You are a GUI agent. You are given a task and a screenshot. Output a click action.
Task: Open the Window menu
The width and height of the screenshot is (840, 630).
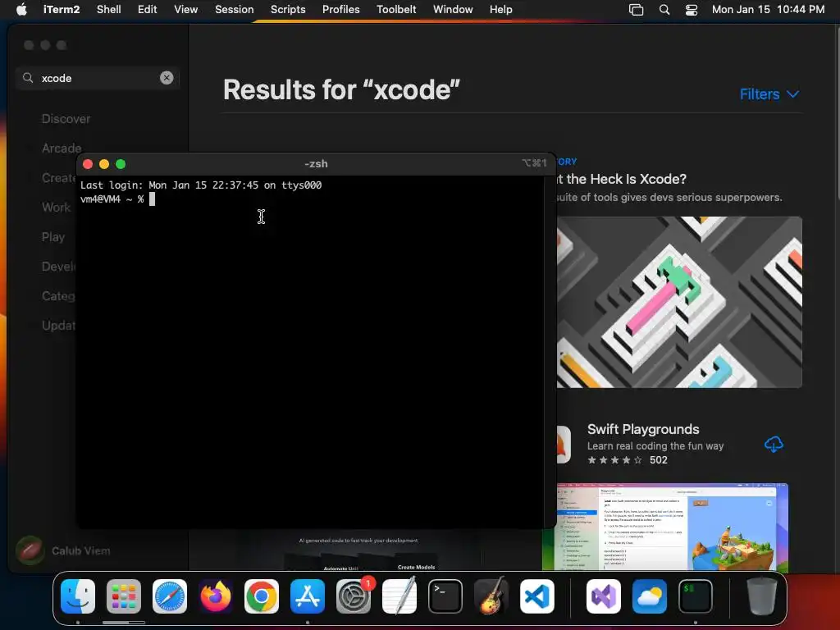tap(453, 9)
